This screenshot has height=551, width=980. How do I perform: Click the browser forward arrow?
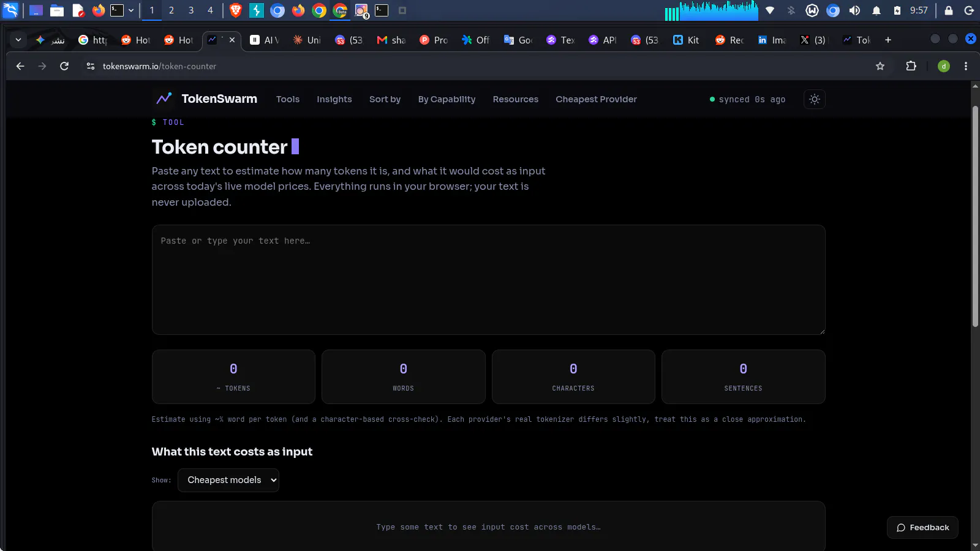tap(42, 66)
